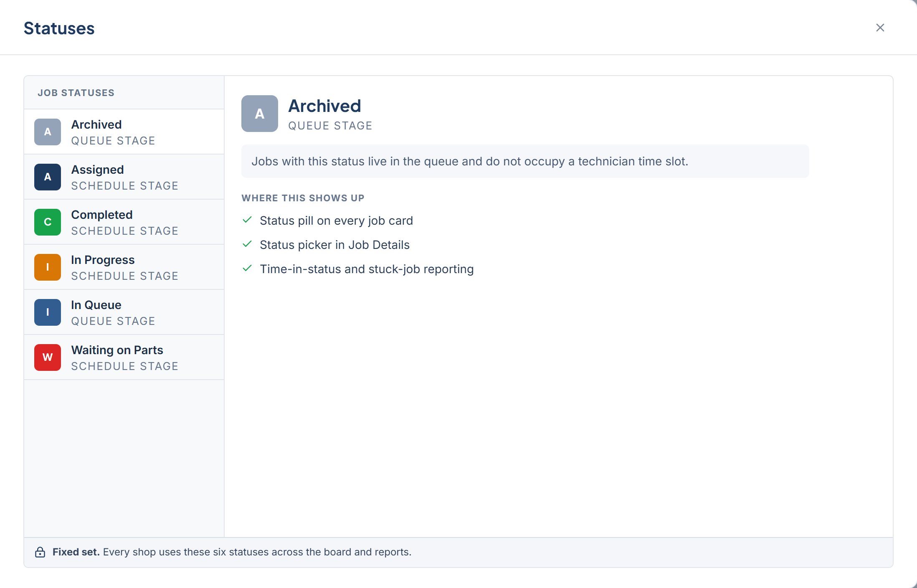Click the gray Archived badge in the list
The image size is (917, 588).
pos(48,132)
